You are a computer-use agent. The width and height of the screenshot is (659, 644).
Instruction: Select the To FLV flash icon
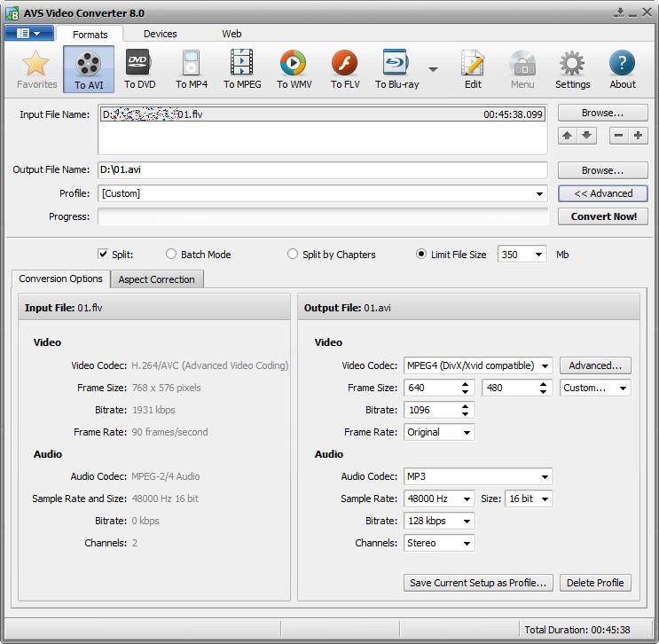pyautogui.click(x=345, y=69)
